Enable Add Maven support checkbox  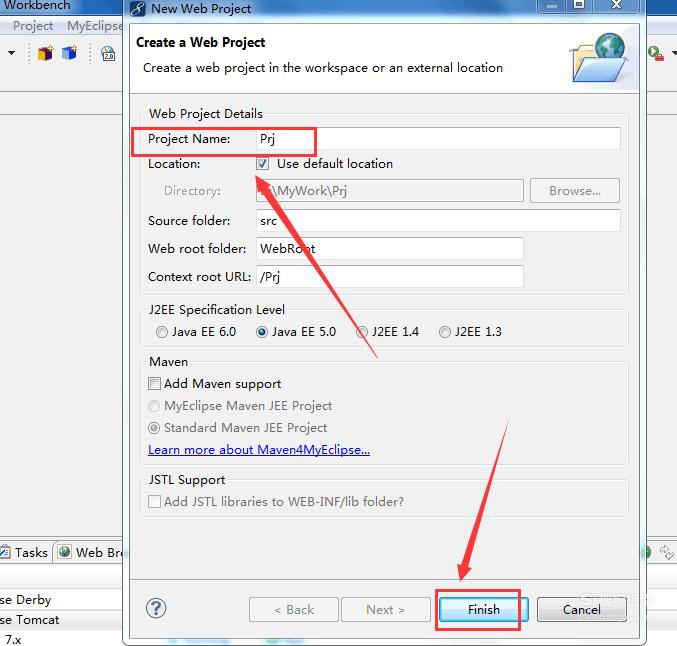[x=154, y=383]
